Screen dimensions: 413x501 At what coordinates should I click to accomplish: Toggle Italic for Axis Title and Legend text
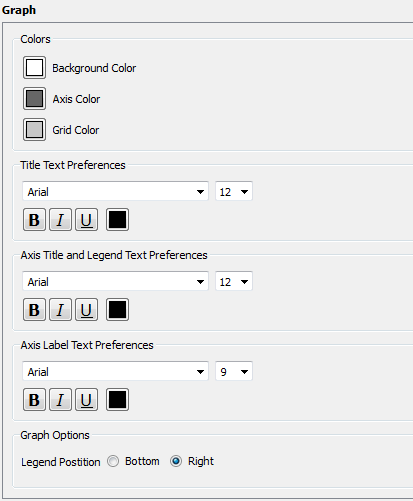coord(60,310)
